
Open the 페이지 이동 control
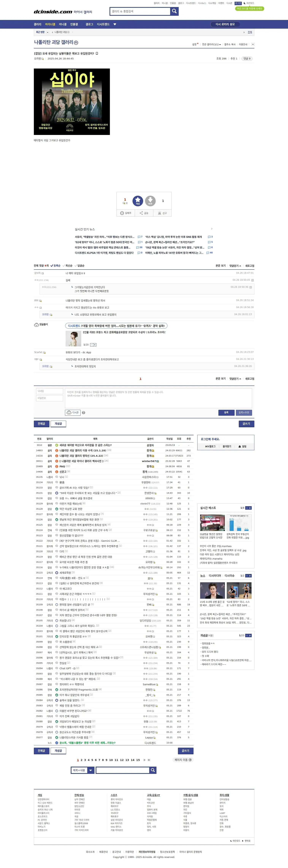click(183, 760)
